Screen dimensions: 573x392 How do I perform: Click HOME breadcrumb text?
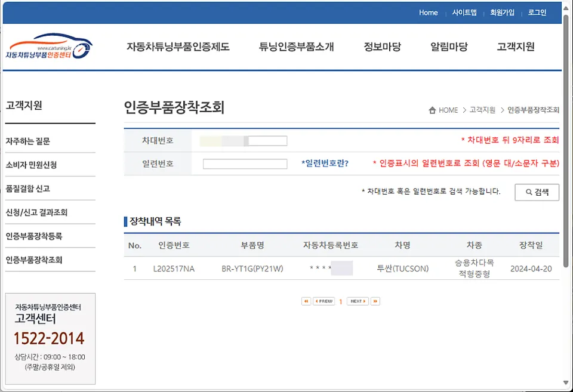click(448, 110)
